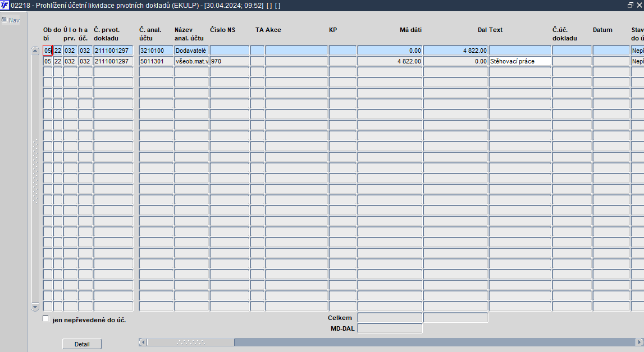Click the KP cell in the 5011301 row
The height and width of the screenshot is (352, 644).
tap(342, 61)
